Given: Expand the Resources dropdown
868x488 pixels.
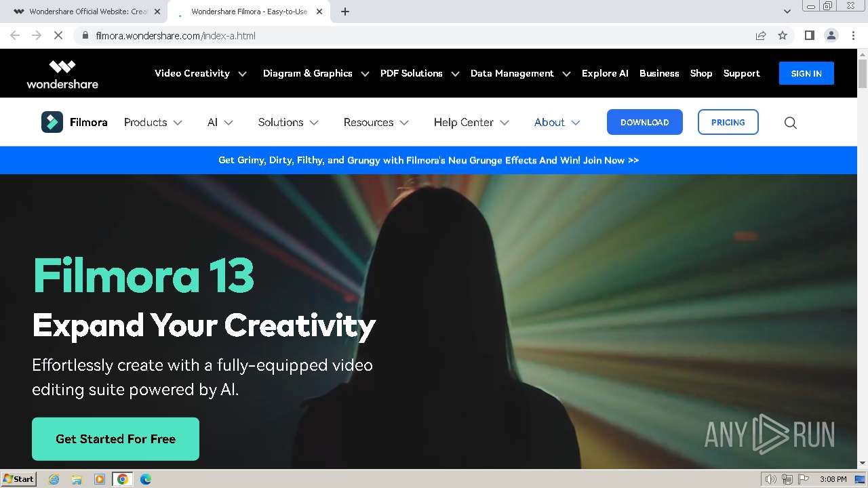Looking at the screenshot, I should click(376, 123).
